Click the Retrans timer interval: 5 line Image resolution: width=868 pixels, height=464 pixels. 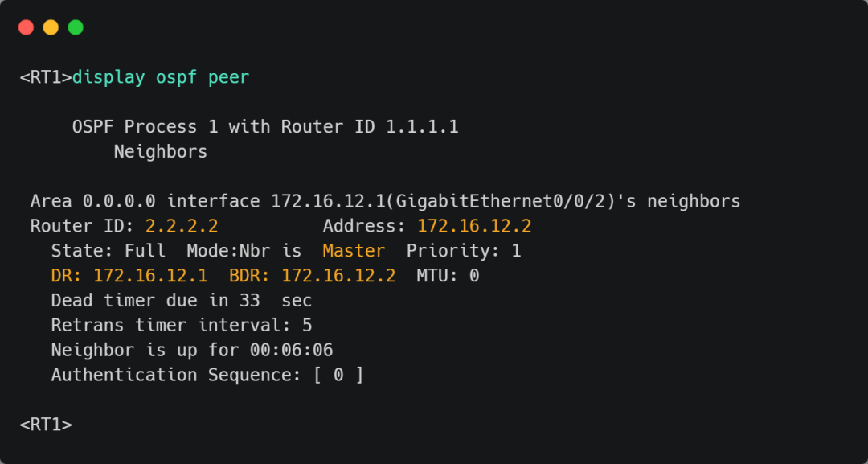[x=182, y=326]
